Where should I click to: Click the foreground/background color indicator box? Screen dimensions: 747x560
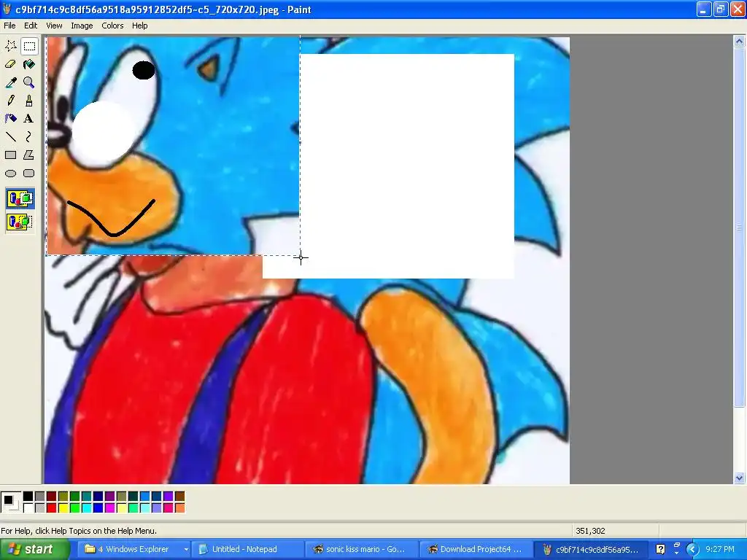pyautogui.click(x=10, y=502)
